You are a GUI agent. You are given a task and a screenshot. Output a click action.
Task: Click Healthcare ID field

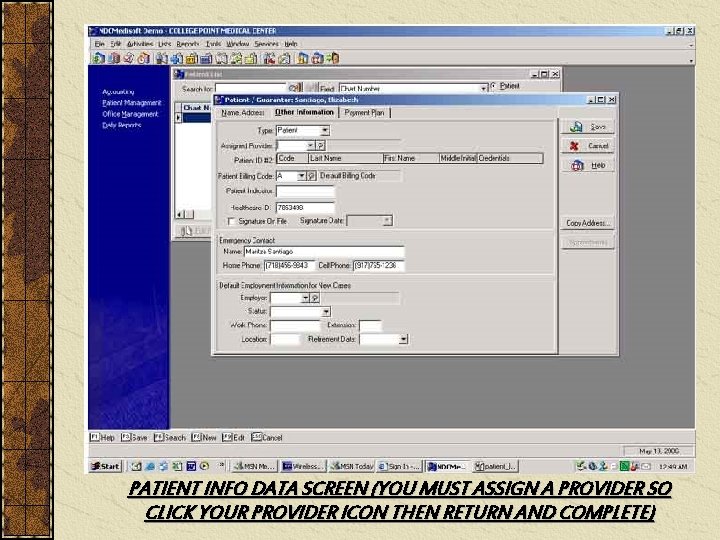click(305, 208)
